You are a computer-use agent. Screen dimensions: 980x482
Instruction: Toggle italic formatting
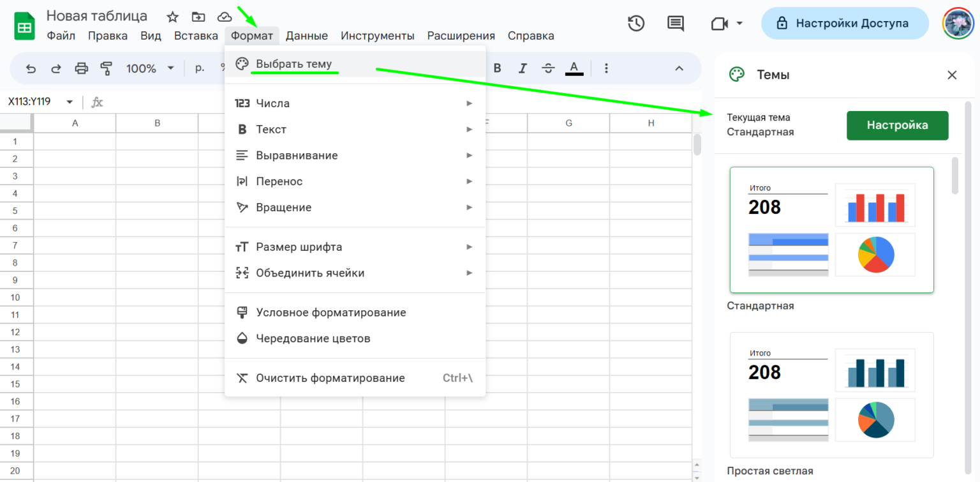[523, 68]
